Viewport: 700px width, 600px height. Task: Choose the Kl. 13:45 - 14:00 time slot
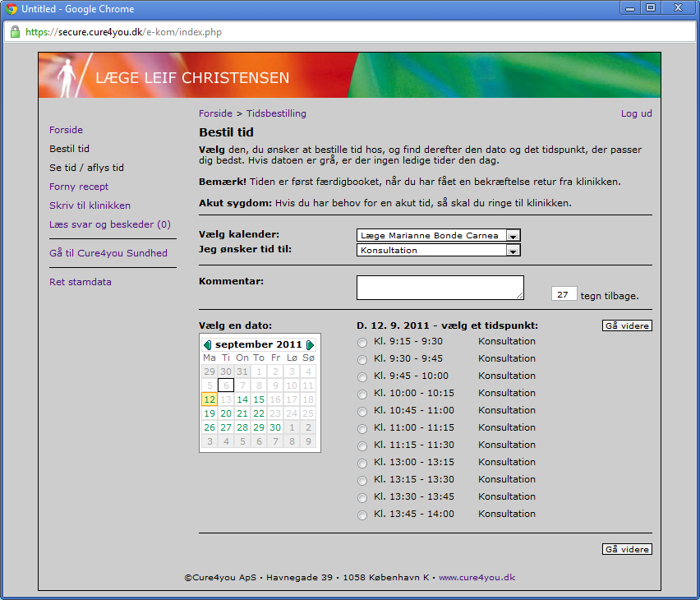click(x=362, y=515)
